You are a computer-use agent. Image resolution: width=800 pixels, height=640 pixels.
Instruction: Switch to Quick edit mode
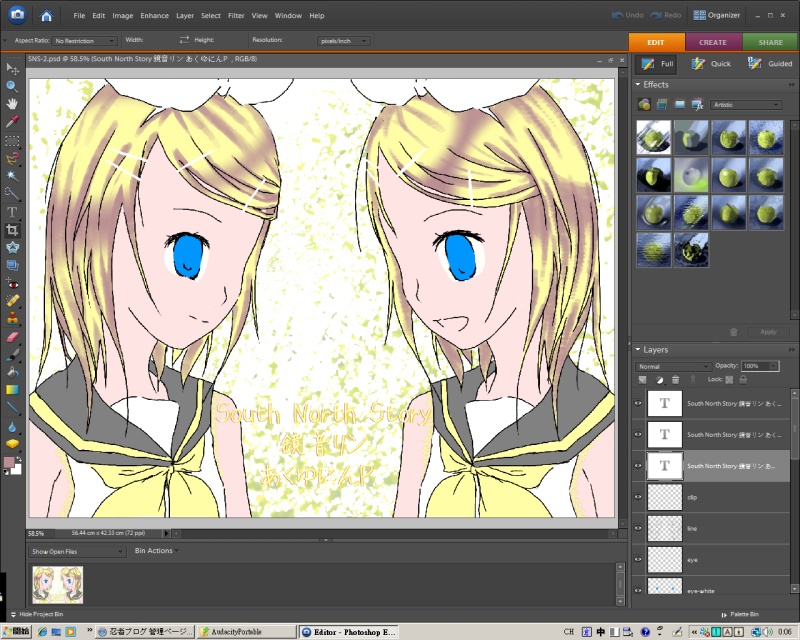click(x=712, y=63)
